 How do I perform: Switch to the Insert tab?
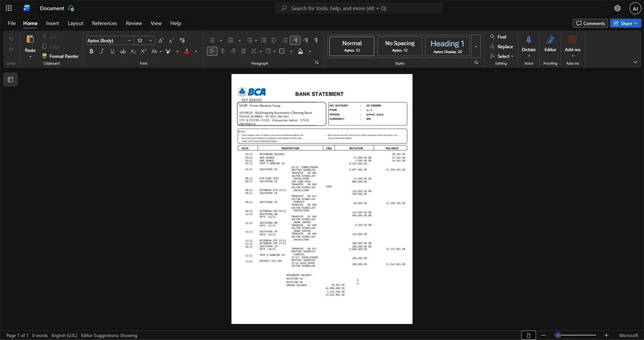coord(52,23)
